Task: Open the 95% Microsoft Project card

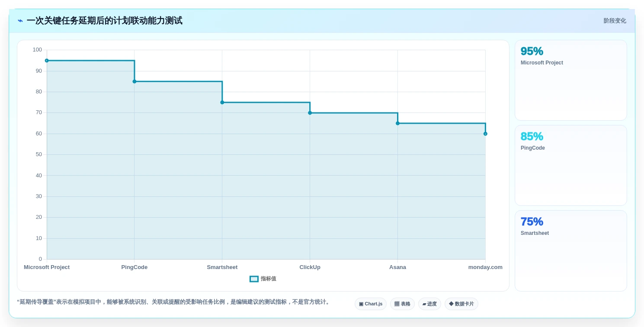Action: click(571, 80)
